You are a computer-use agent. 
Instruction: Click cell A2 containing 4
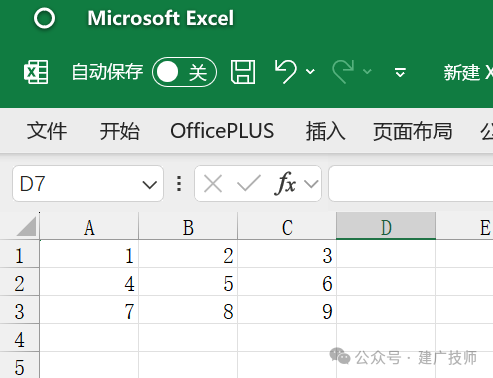click(x=89, y=282)
